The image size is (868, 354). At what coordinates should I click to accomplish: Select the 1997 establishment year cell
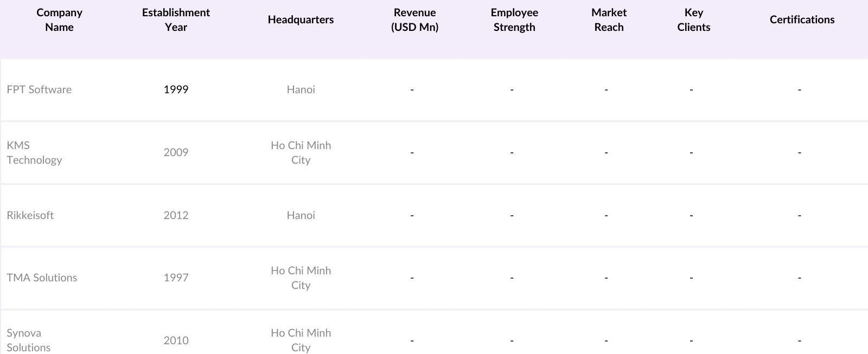(x=176, y=278)
